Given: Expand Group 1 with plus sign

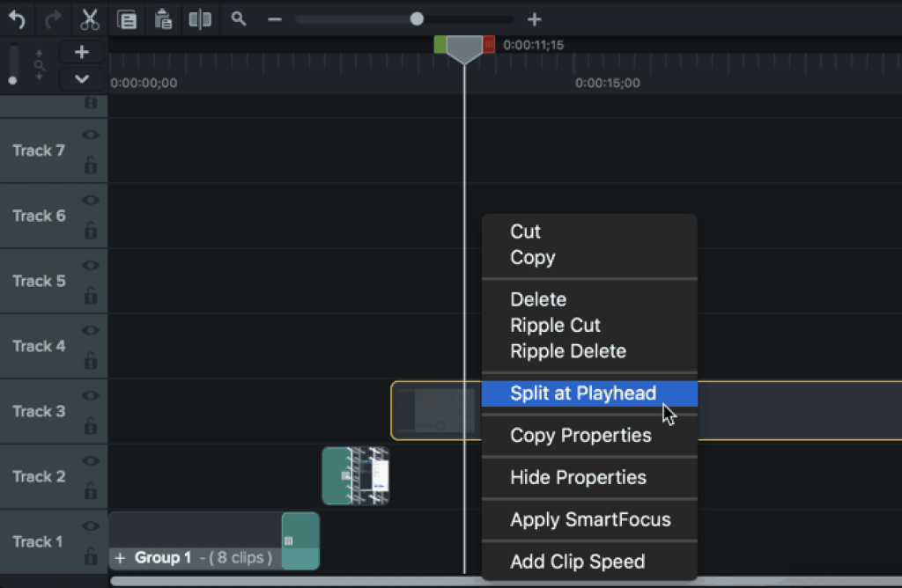Looking at the screenshot, I should pos(120,558).
